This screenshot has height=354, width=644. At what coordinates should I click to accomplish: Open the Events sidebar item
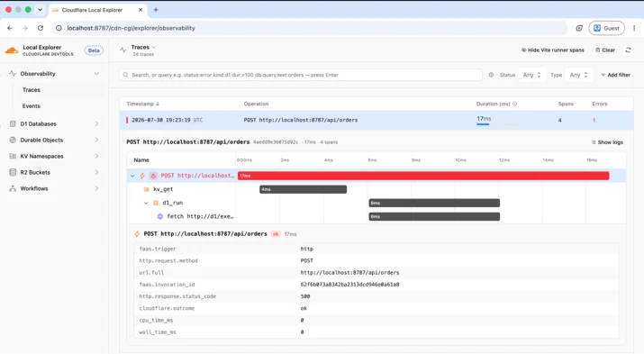pos(32,106)
